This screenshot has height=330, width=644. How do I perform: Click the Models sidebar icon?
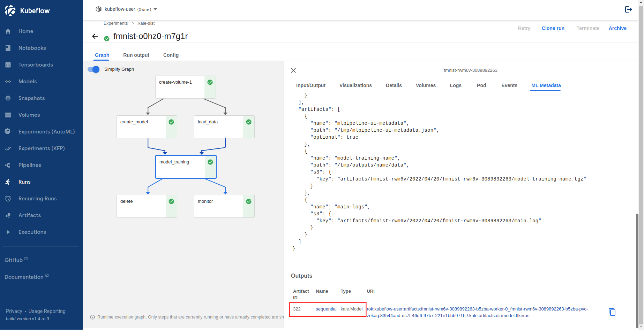point(8,82)
